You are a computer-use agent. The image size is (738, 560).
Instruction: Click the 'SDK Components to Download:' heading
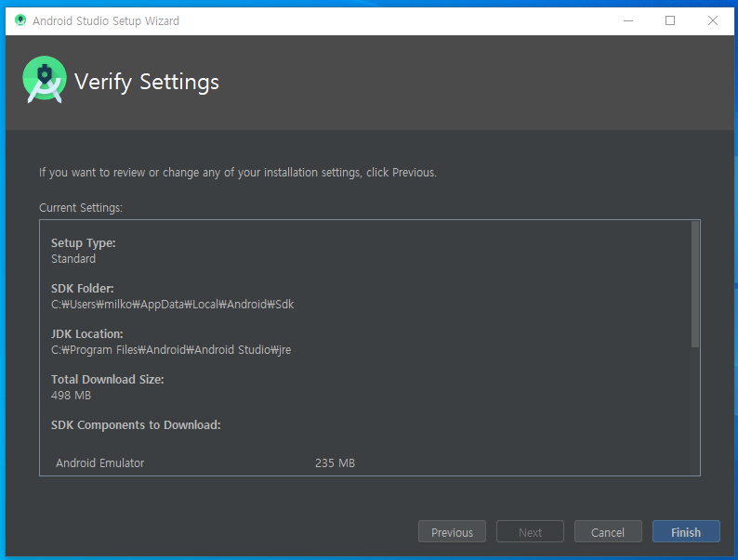(136, 425)
